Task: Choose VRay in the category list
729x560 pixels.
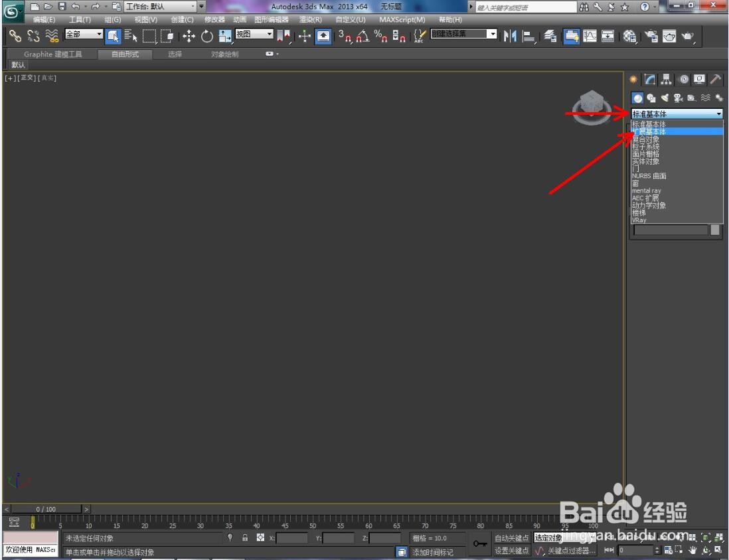Action: click(x=677, y=220)
